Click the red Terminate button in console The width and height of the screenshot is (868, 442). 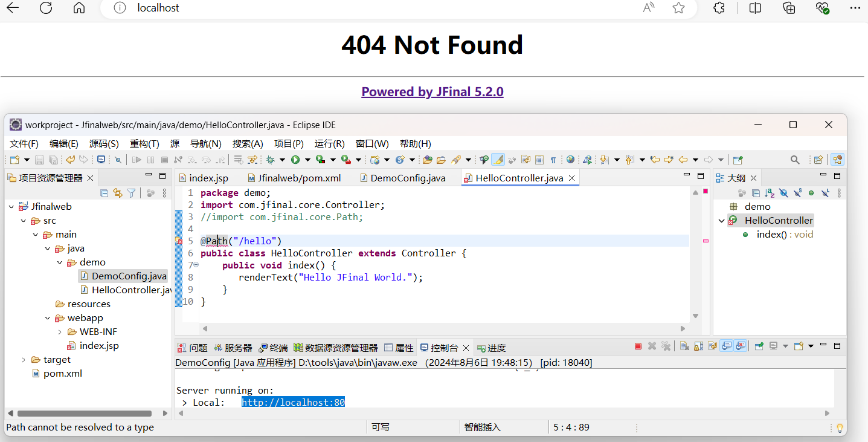pyautogui.click(x=638, y=346)
